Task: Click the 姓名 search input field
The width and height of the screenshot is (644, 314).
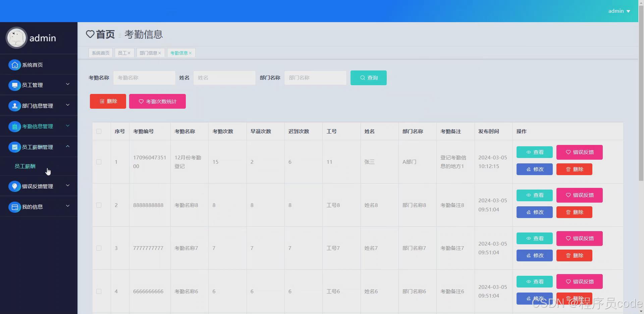Action: (x=224, y=77)
